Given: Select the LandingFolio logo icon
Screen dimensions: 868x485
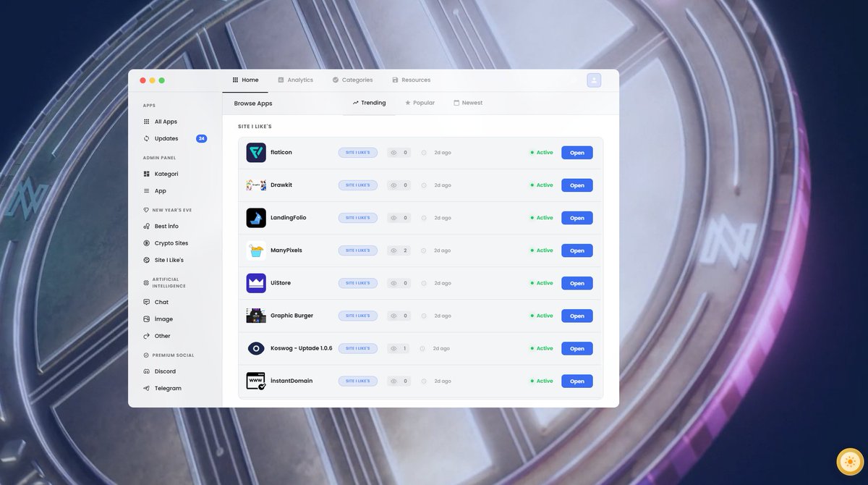Looking at the screenshot, I should click(255, 217).
